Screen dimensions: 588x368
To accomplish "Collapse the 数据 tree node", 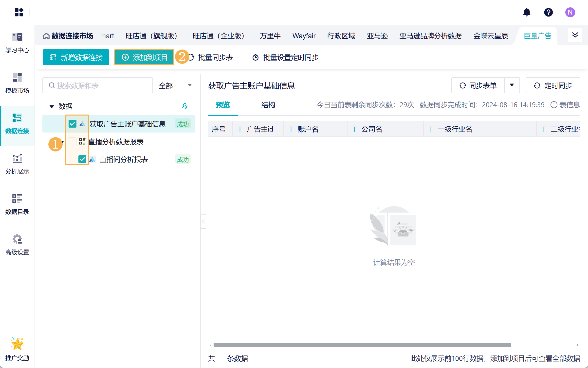I will click(x=52, y=106).
